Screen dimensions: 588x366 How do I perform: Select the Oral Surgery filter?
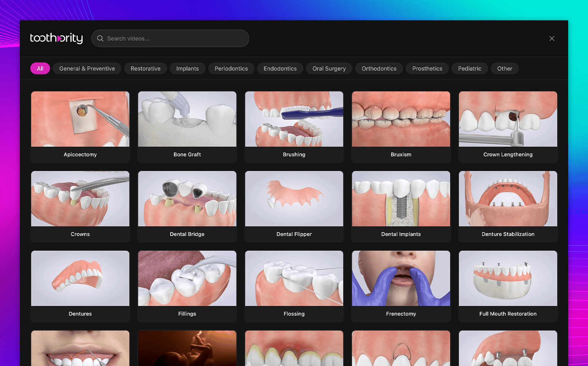(329, 69)
